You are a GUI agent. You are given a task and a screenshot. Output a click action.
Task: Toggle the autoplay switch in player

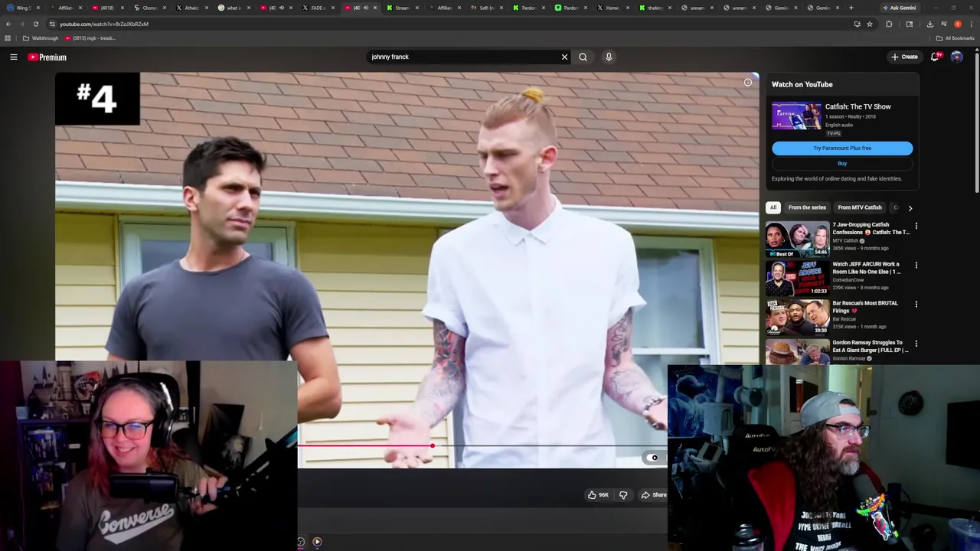pyautogui.click(x=652, y=458)
